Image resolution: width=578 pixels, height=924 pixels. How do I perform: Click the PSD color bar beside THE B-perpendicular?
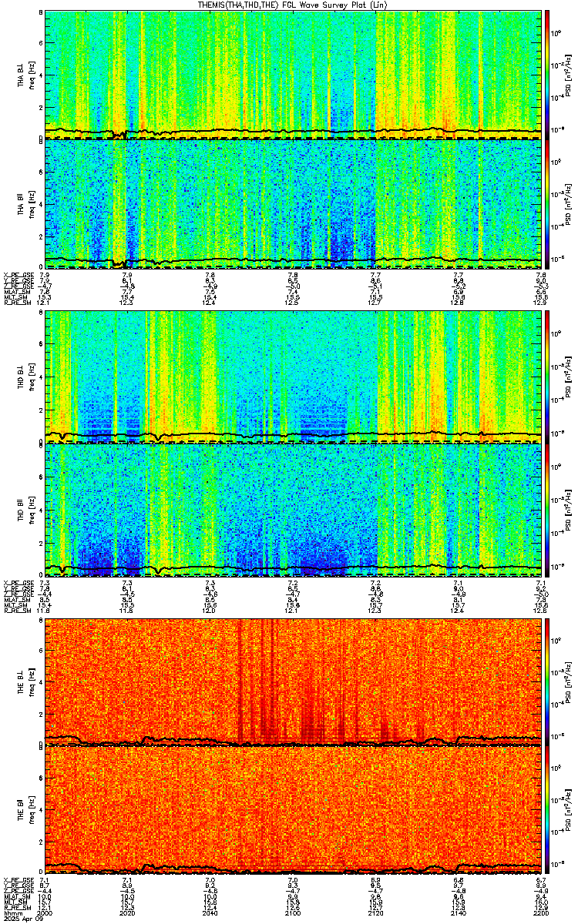point(547,682)
